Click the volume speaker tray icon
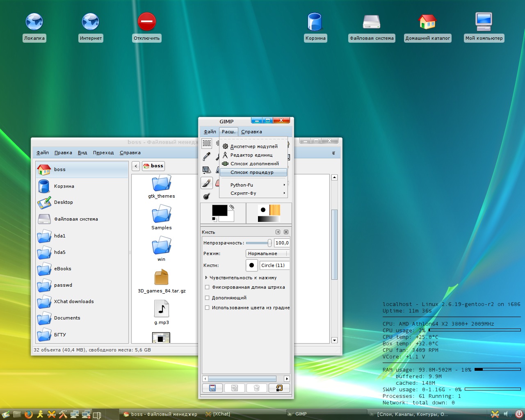 coord(507,414)
